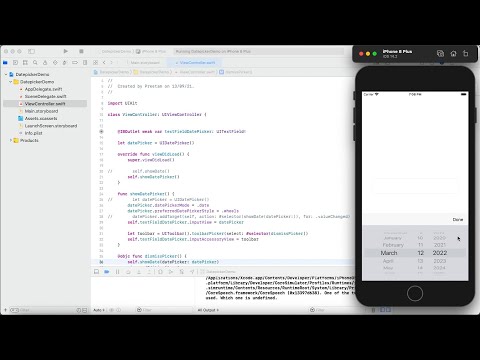Image resolution: width=480 pixels, height=360 pixels.
Task: Open SceneDelegate.swift in the navigator
Action: pos(45,96)
